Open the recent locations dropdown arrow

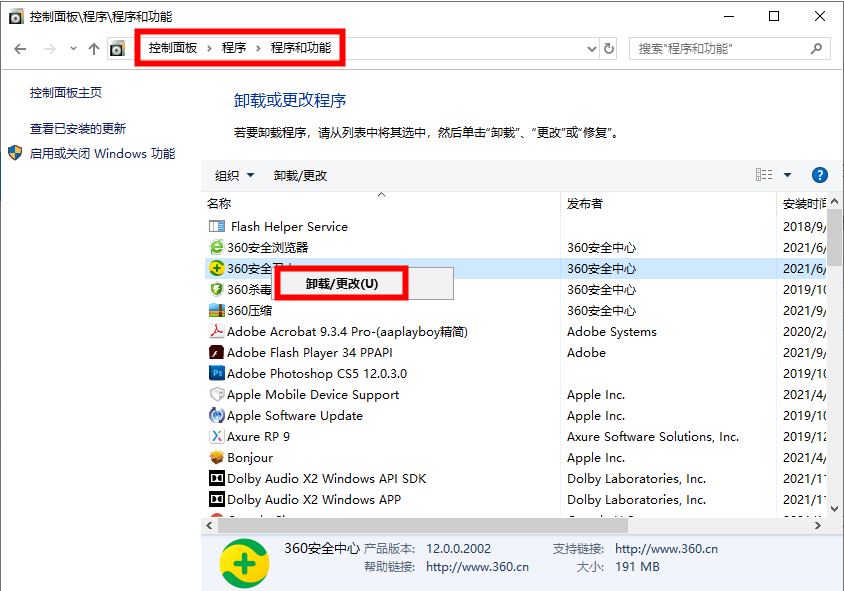tap(73, 49)
